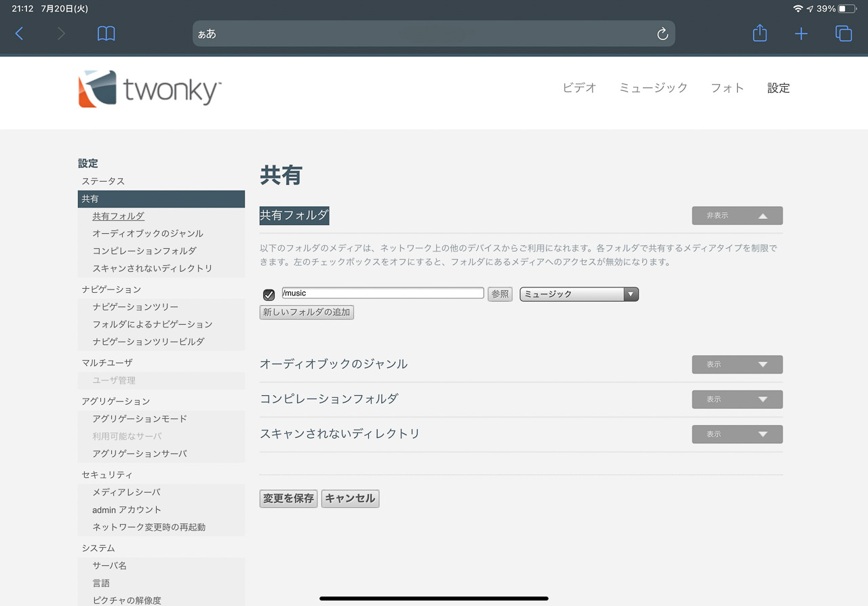Select ナビゲーション sidebar section
Image resolution: width=868 pixels, height=606 pixels.
112,289
